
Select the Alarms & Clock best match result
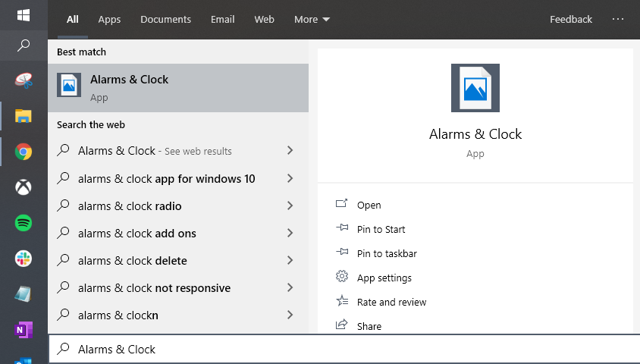point(178,88)
